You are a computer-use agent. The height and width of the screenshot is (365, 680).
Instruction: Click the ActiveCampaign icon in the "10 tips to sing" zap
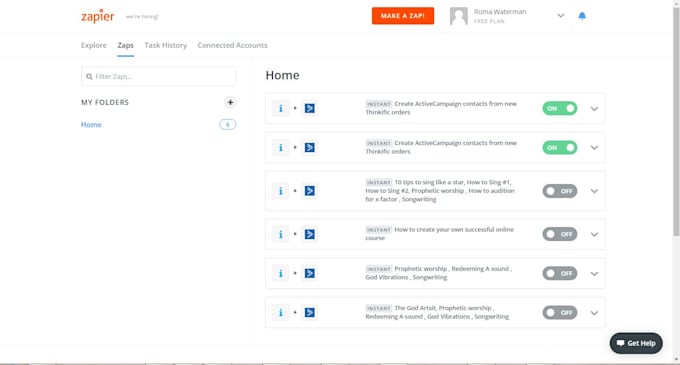(x=310, y=191)
